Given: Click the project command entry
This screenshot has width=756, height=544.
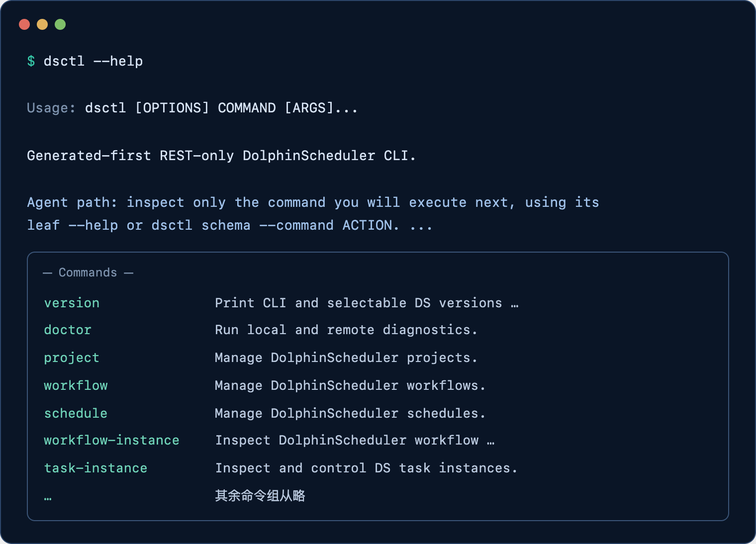Looking at the screenshot, I should 72,358.
